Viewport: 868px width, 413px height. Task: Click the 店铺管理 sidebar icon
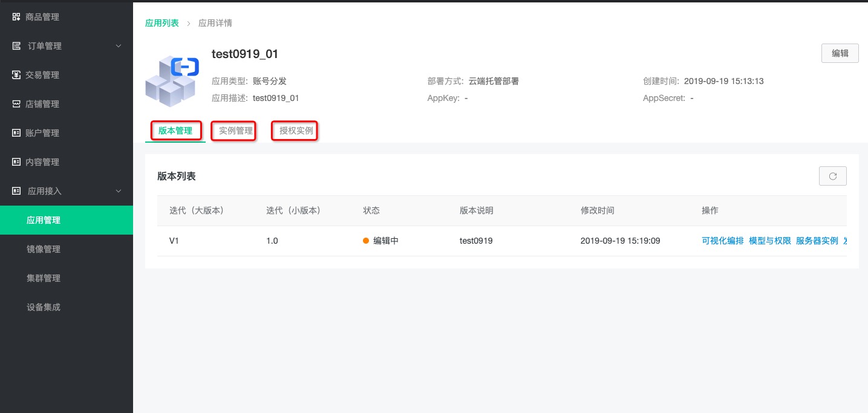click(16, 104)
